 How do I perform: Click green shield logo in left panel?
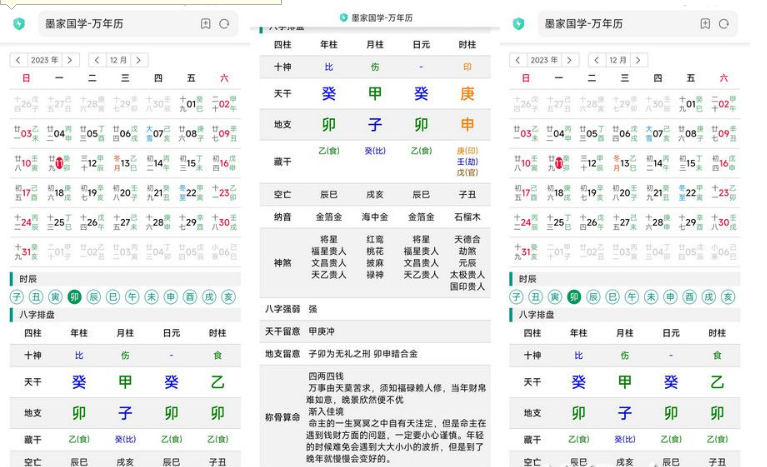click(x=18, y=24)
